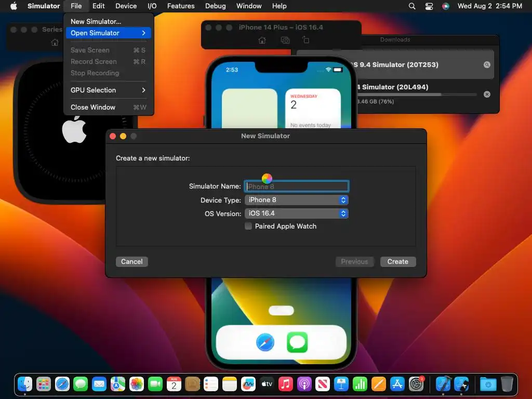The image size is (532, 399).
Task: Open FaceTime from the Dock
Action: tap(155, 384)
